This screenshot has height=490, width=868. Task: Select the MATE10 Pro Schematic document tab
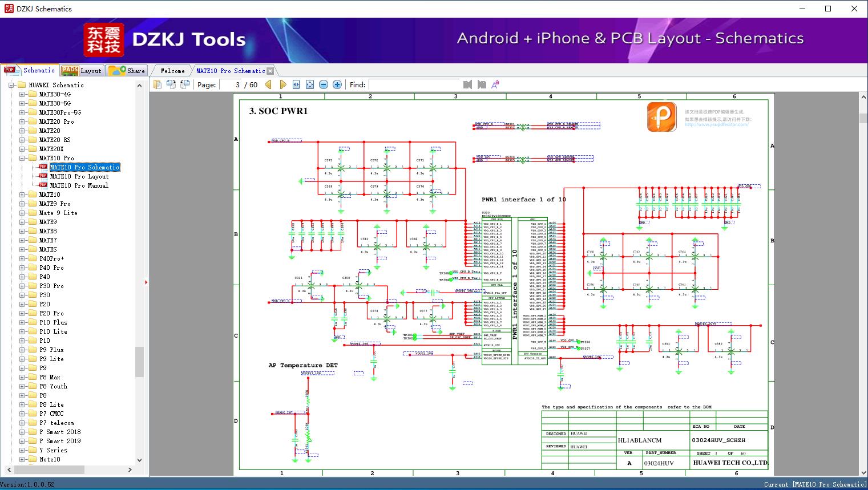point(231,71)
